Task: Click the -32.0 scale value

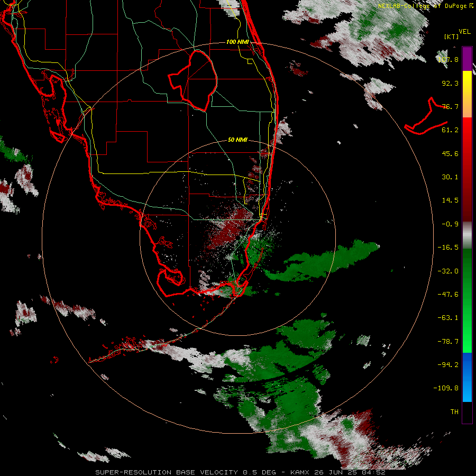Action: (448, 271)
